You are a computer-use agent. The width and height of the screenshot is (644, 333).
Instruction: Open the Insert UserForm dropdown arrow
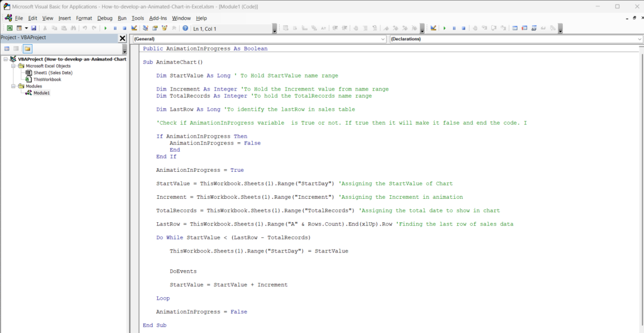click(26, 28)
